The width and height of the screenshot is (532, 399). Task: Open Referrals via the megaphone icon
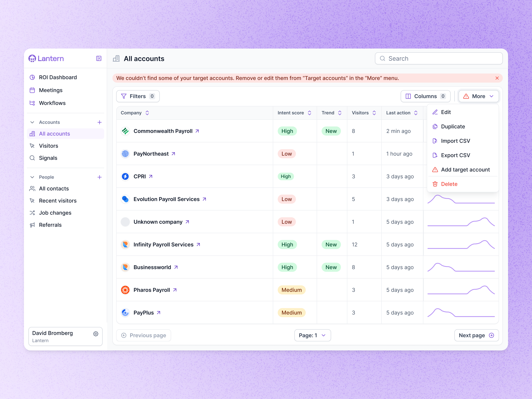coord(32,225)
